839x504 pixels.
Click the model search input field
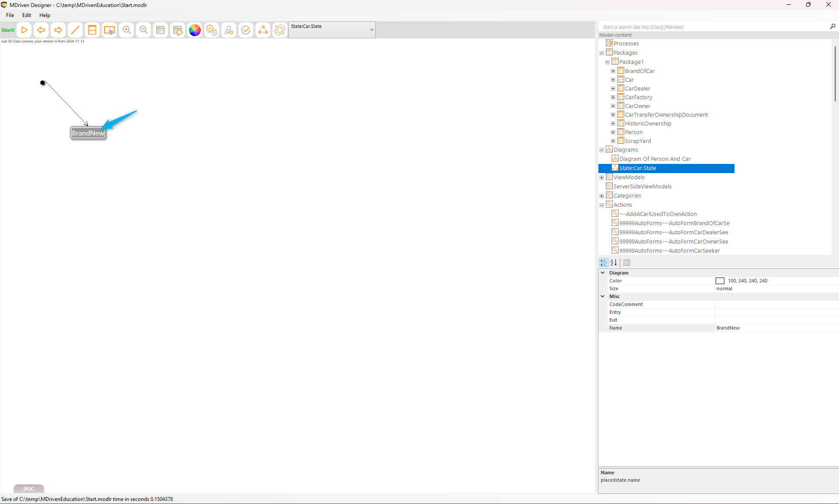pyautogui.click(x=713, y=27)
